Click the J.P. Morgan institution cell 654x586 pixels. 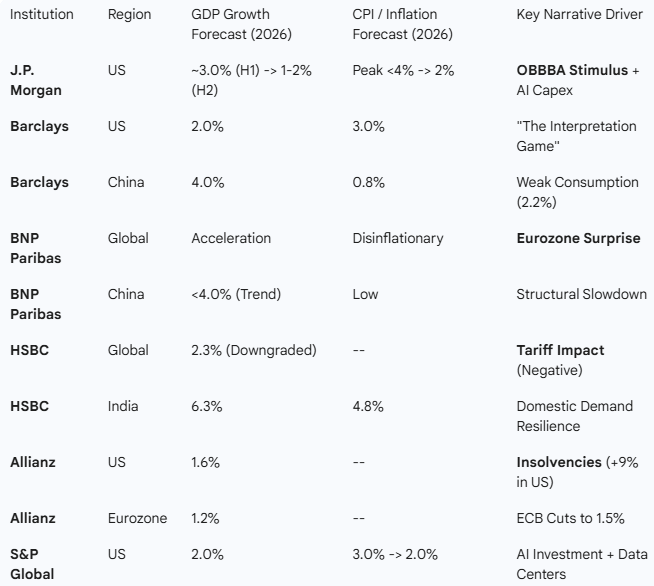point(36,81)
